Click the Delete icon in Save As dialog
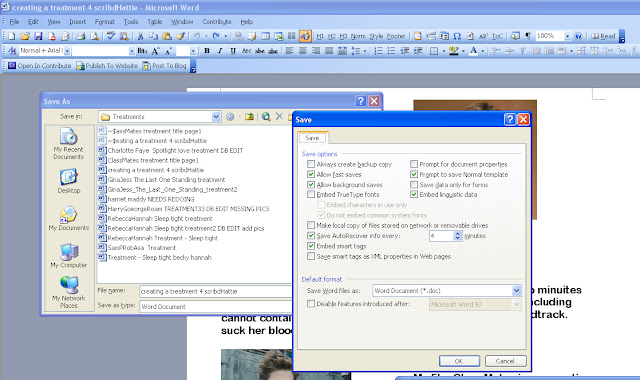The image size is (640, 380). click(279, 117)
